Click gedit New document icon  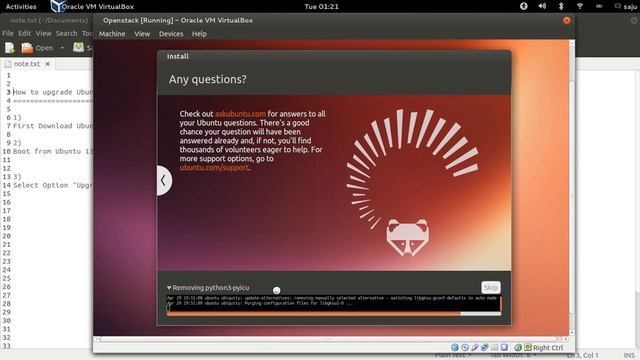tap(10, 48)
